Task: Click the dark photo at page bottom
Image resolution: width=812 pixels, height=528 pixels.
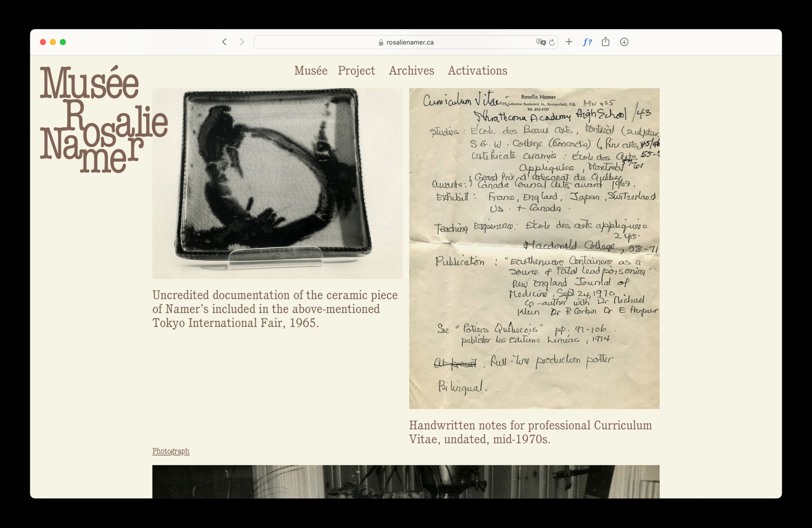Action: click(406, 481)
